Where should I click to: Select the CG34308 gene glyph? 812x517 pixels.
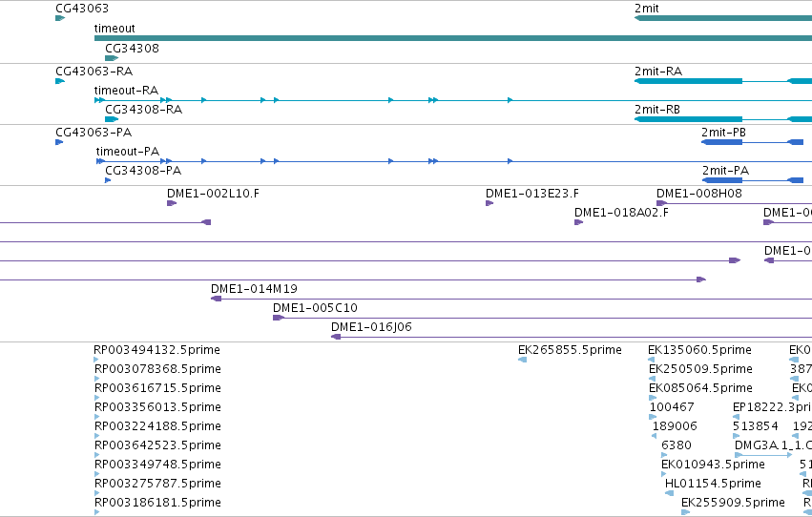click(112, 58)
